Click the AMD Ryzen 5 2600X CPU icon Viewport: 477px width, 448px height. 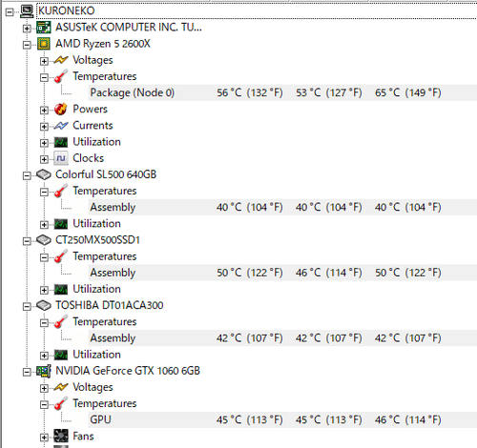pyautogui.click(x=44, y=44)
